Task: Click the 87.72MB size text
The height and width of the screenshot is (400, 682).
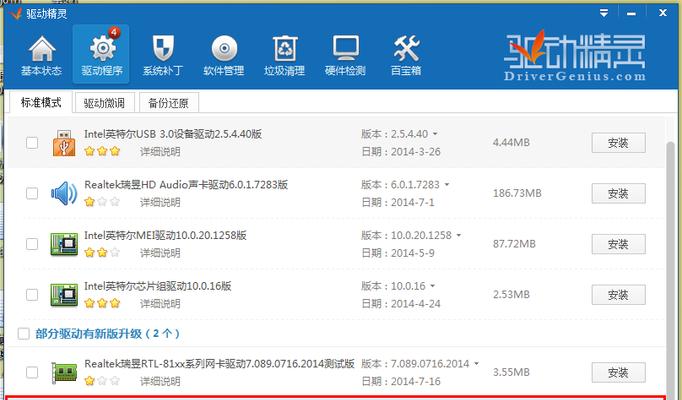Action: tap(514, 244)
